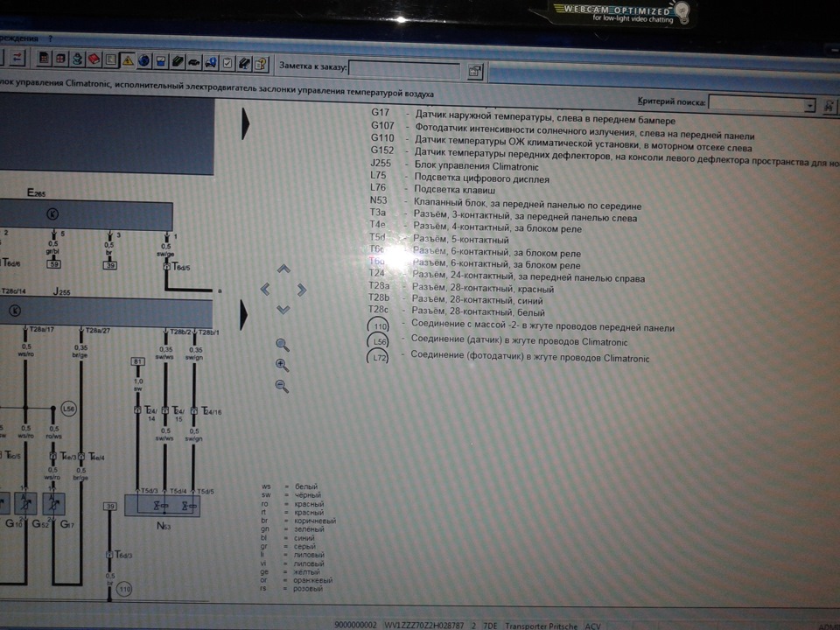Select legend entry G17 outside temperature sensor
Image resolution: width=840 pixels, height=630 pixels.
(x=523, y=116)
